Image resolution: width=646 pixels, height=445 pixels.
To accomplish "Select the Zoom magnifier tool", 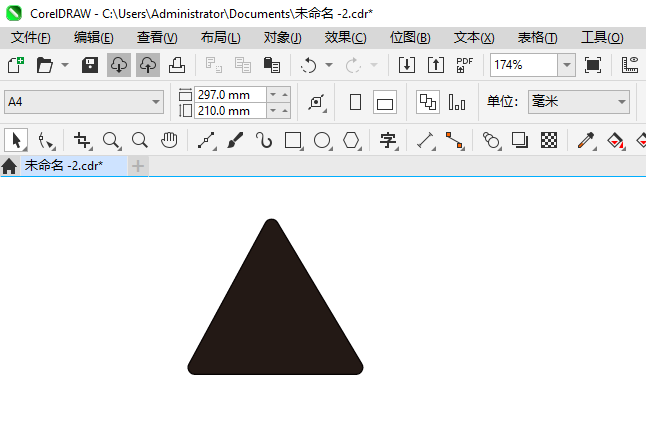I will [x=111, y=141].
